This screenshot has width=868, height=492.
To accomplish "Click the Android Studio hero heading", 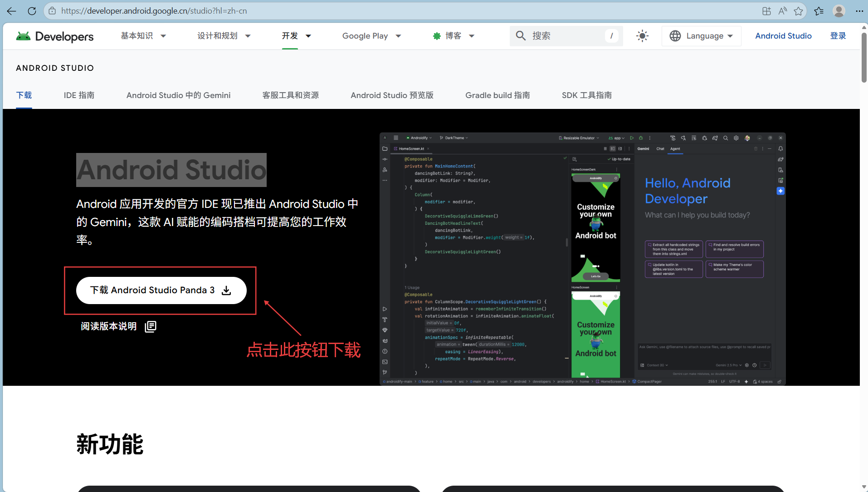I will pyautogui.click(x=171, y=170).
